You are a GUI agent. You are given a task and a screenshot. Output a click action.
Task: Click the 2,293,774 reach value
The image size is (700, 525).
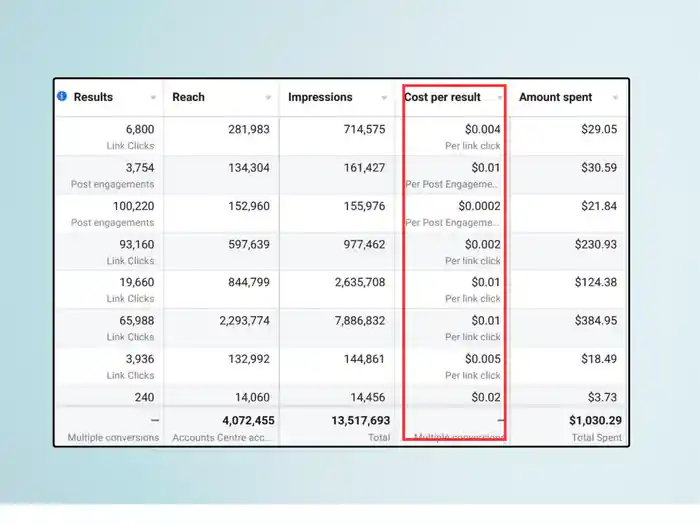245,321
